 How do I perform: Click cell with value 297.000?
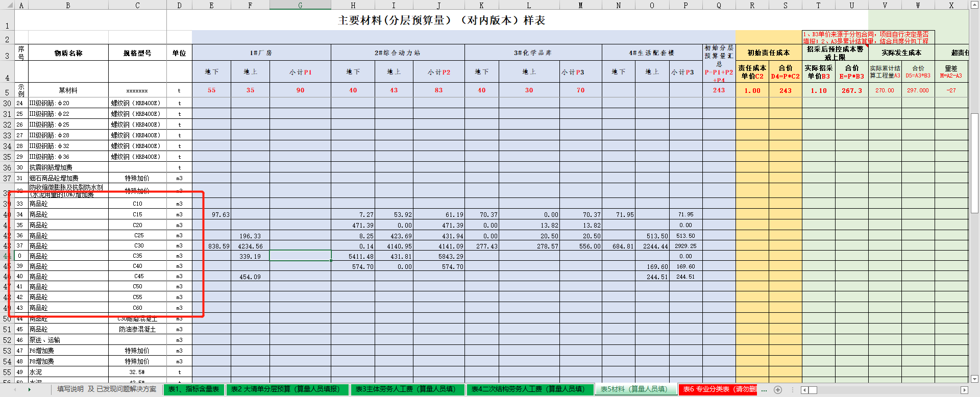(918, 90)
